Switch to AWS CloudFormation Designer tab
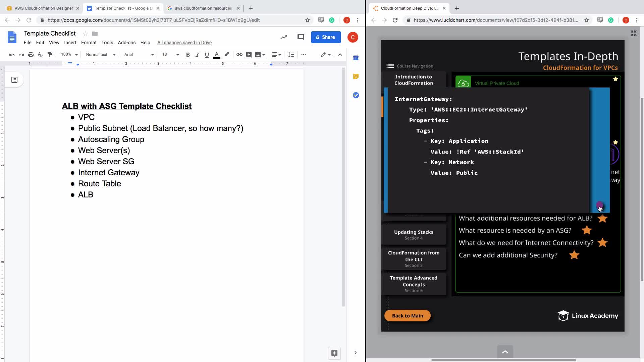 pos(44,8)
